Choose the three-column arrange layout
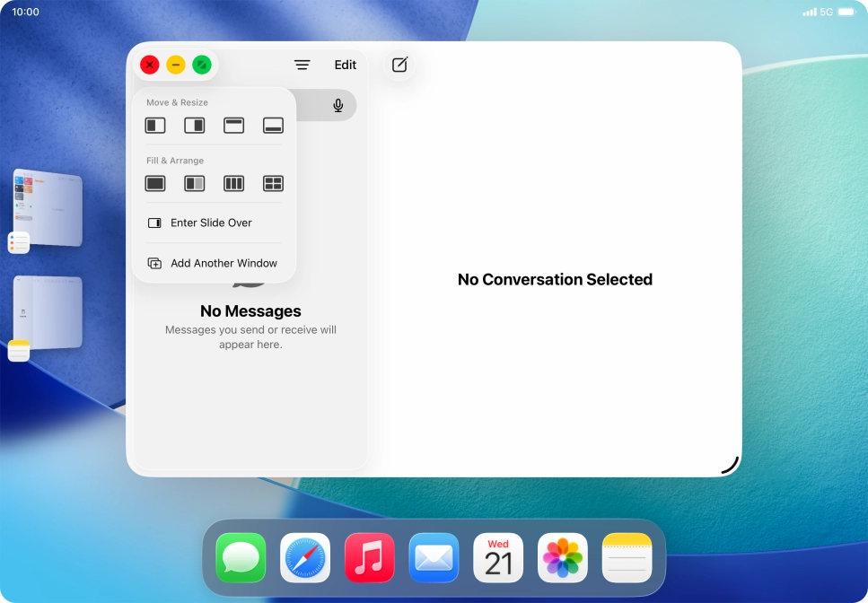Screen dimensions: 868x603 234,183
